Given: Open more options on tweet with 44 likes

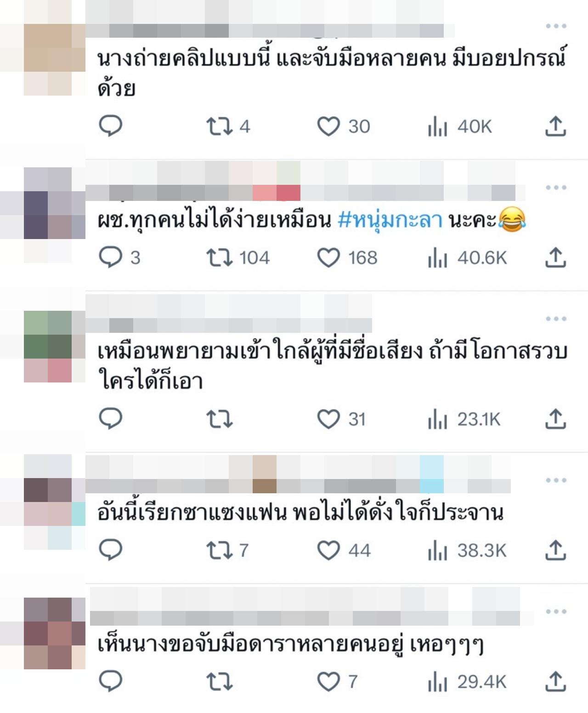Looking at the screenshot, I should pos(556,480).
